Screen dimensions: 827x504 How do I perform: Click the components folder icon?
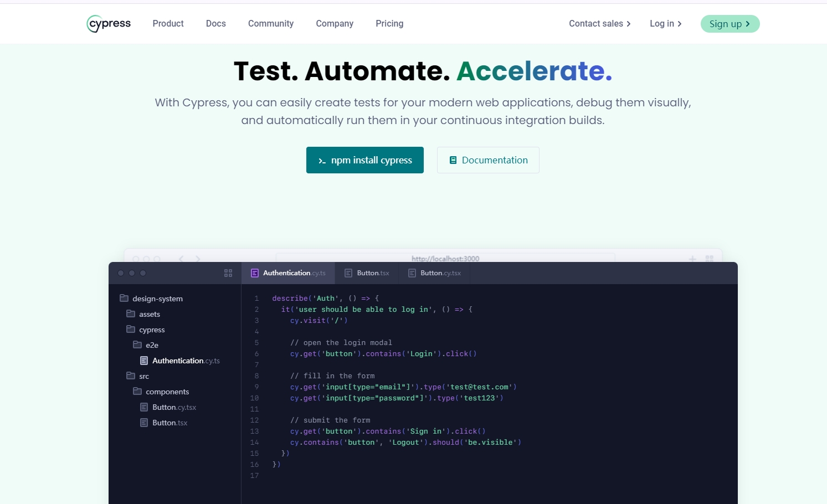pyautogui.click(x=137, y=391)
